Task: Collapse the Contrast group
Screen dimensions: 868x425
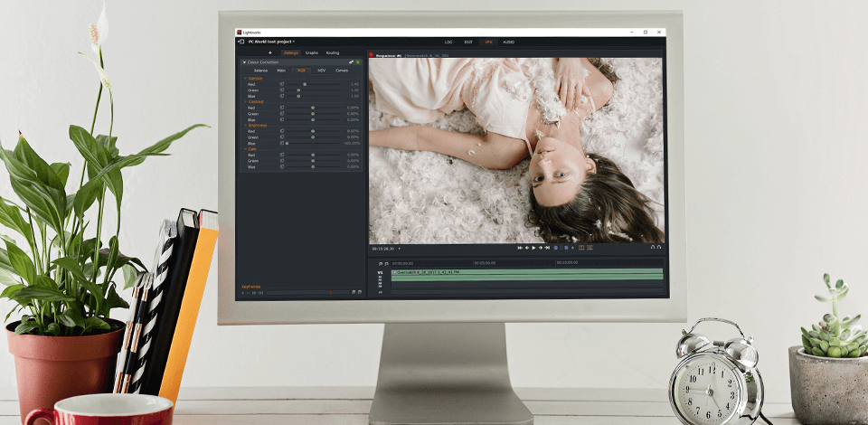Action: (245, 102)
